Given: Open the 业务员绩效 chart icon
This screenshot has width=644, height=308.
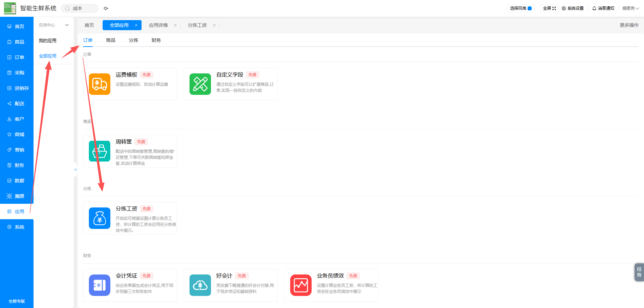Looking at the screenshot, I should coord(301,285).
